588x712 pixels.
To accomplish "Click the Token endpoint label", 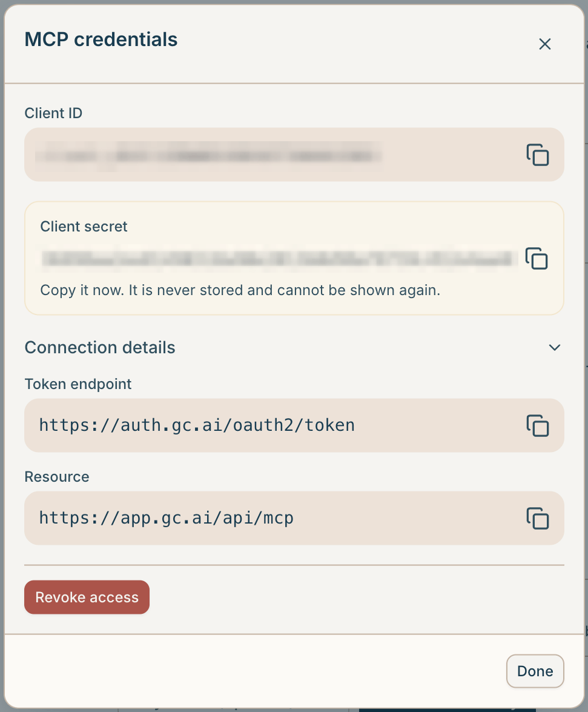I will click(x=78, y=384).
